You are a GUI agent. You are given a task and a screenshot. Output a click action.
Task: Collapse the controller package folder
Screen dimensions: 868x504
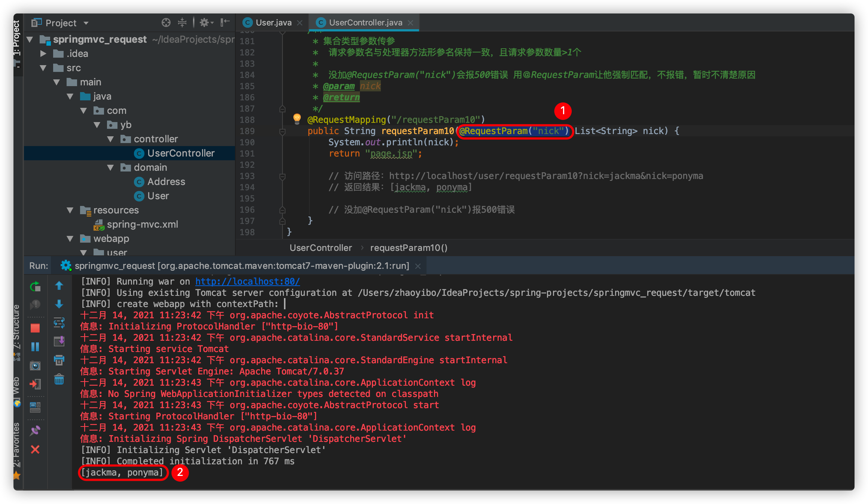pos(111,139)
